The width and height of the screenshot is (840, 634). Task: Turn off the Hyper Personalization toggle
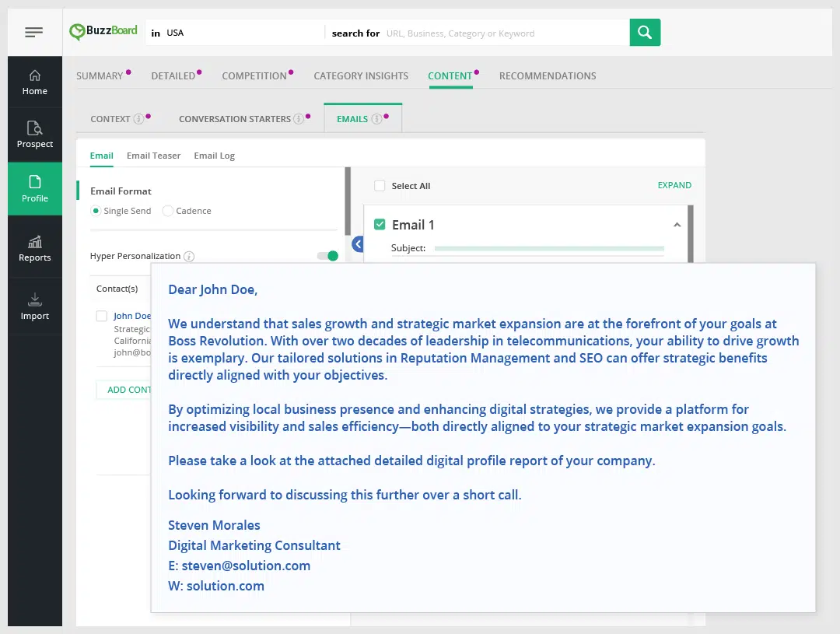coord(328,256)
